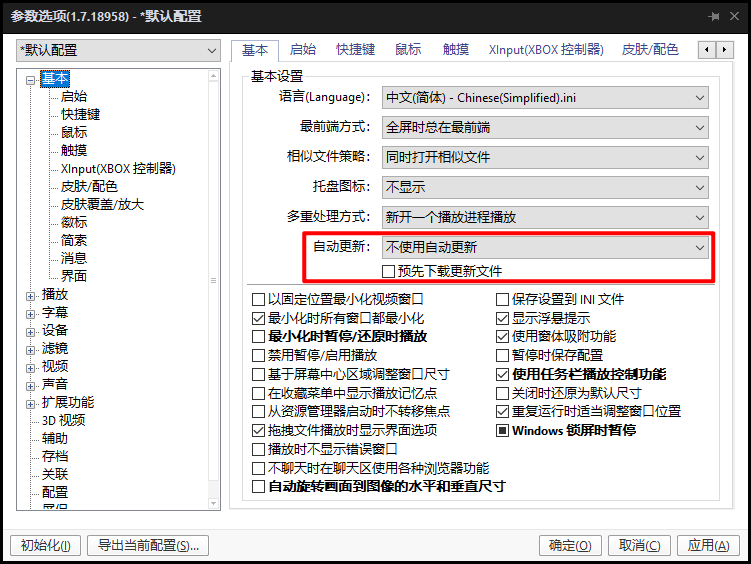Enable 预先下载更新文件 checkbox

(x=388, y=271)
